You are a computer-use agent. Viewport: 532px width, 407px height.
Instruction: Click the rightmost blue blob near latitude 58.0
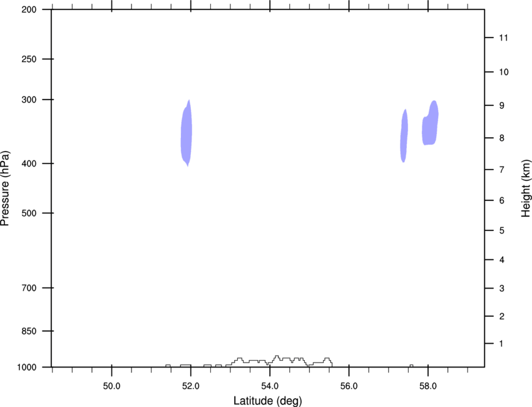[x=430, y=123]
